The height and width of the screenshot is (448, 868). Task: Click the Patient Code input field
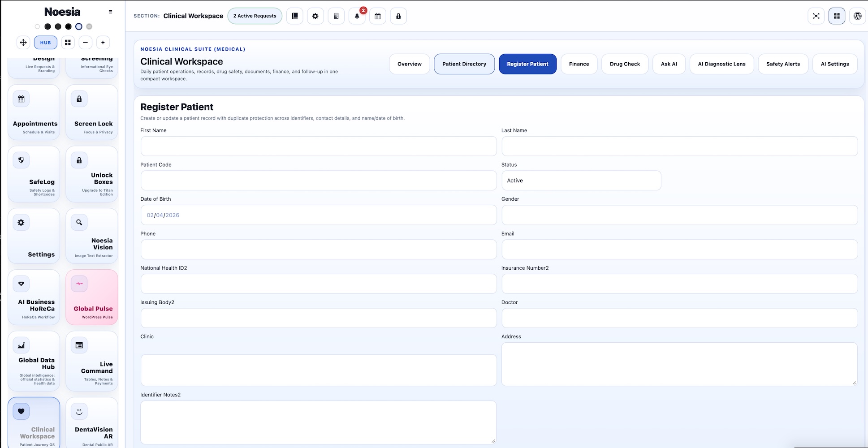pyautogui.click(x=319, y=181)
